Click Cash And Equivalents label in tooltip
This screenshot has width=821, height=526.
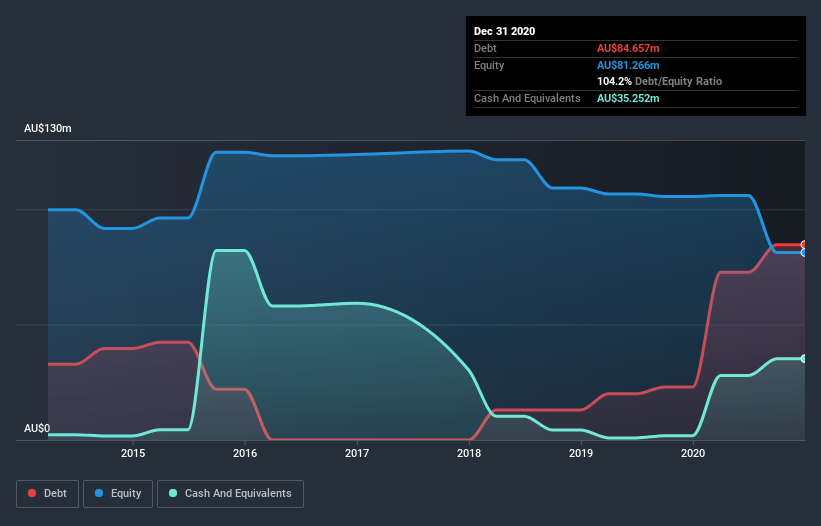(527, 98)
